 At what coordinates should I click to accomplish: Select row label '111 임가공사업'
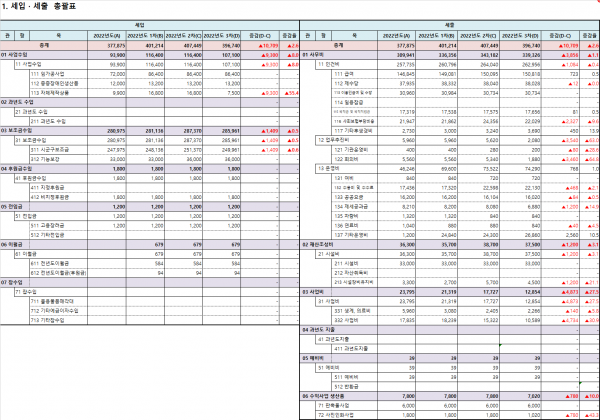[x=47, y=74]
